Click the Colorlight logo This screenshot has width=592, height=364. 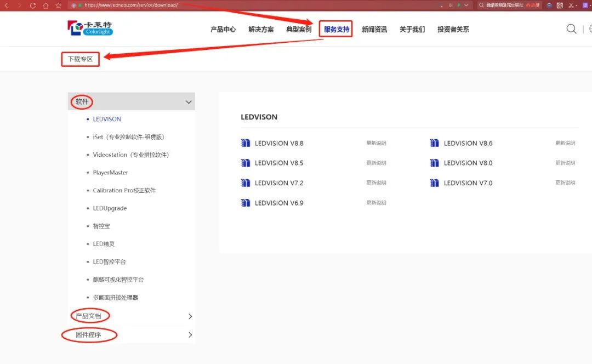90,29
